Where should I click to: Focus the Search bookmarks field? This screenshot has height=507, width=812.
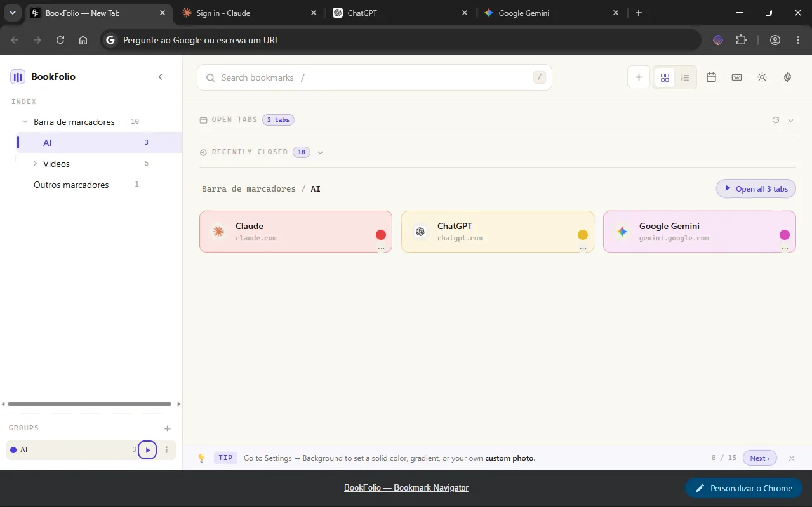point(375,77)
